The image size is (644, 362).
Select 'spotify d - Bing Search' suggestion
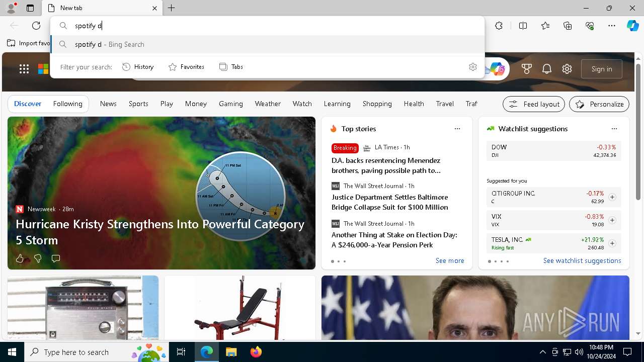(268, 44)
